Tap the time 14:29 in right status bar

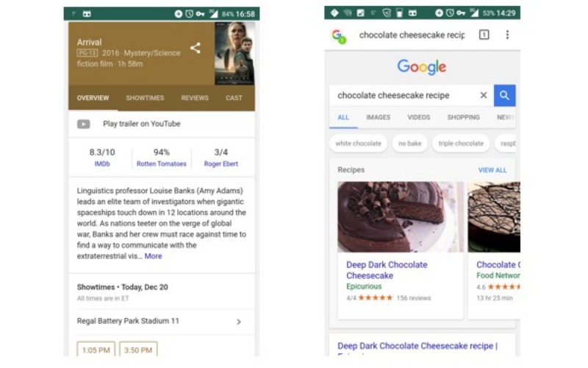point(506,13)
